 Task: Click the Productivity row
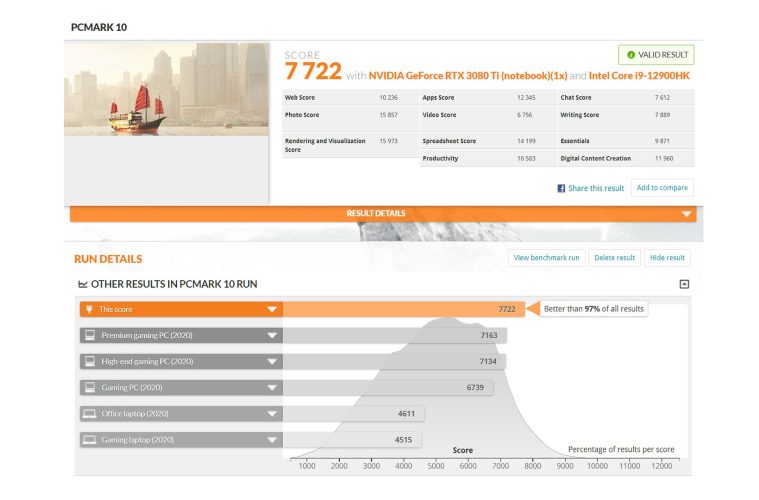(x=488, y=159)
